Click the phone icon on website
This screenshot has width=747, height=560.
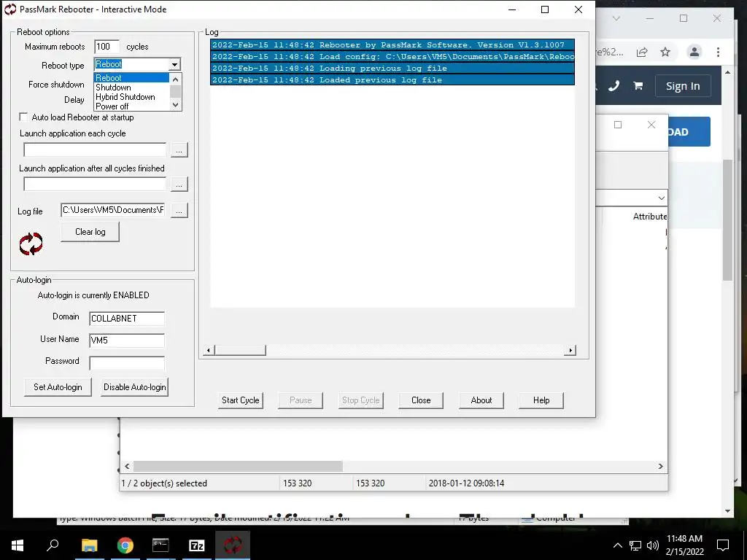[614, 86]
